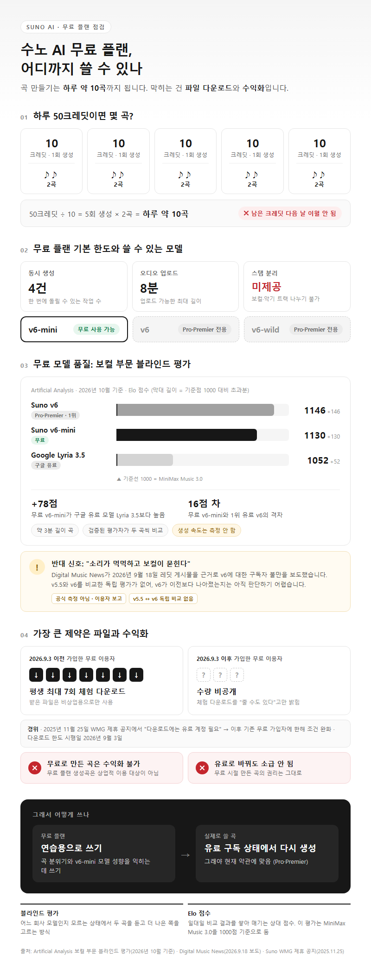Screen dimensions: 371x980
Task: Select the v6-wild model card
Action: (x=297, y=329)
